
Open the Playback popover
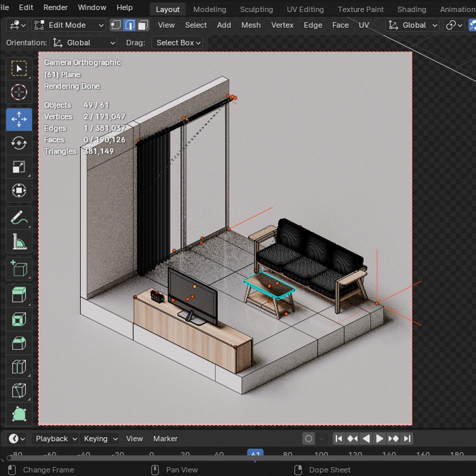pyautogui.click(x=56, y=439)
